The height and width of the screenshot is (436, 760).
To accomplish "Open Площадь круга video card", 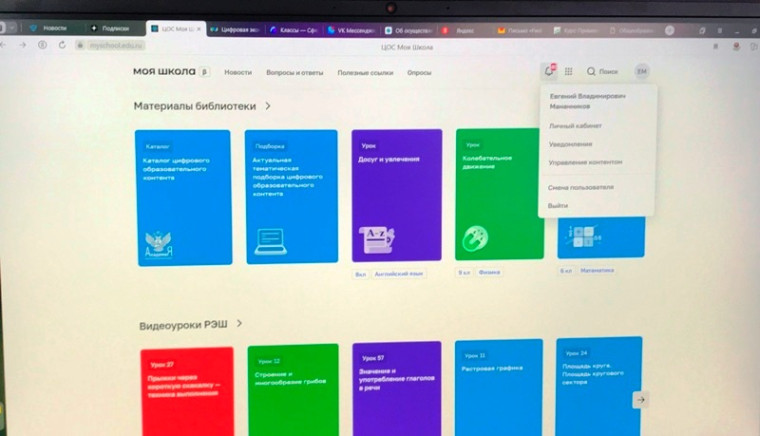I will pos(599,386).
